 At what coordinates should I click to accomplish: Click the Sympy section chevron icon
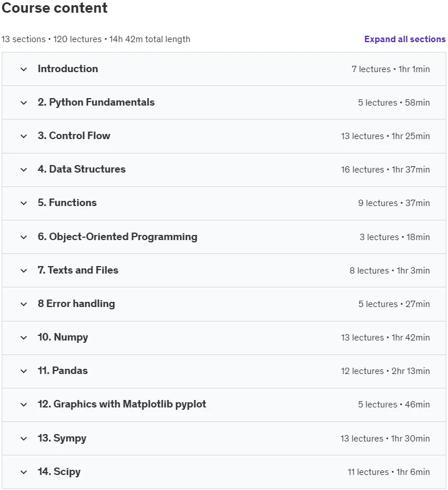coord(24,439)
